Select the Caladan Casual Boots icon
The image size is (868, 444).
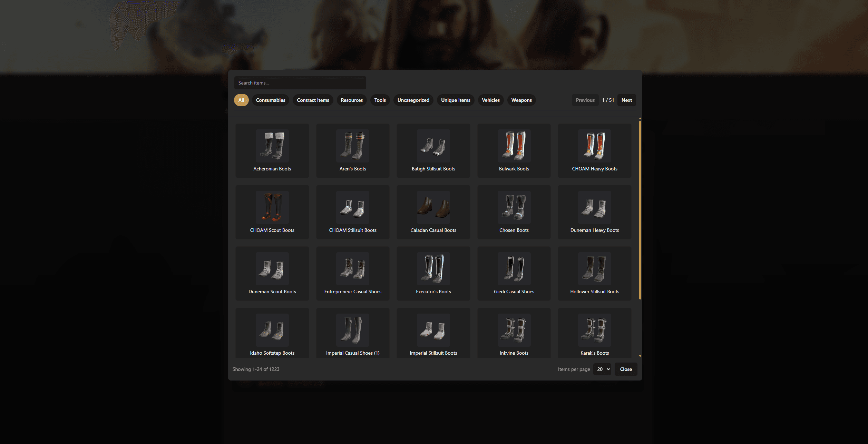pyautogui.click(x=433, y=207)
